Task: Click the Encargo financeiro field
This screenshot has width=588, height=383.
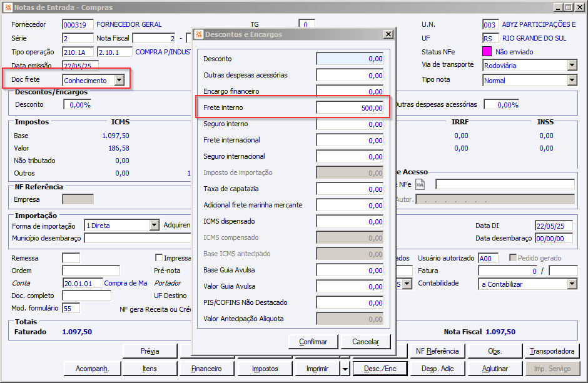Action: pos(350,91)
